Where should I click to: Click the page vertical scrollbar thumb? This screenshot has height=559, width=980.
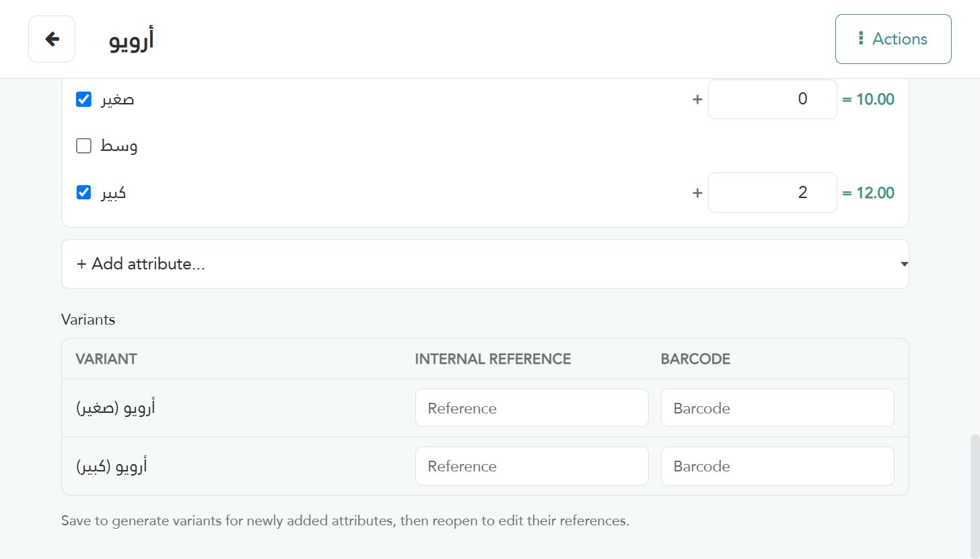(975, 497)
